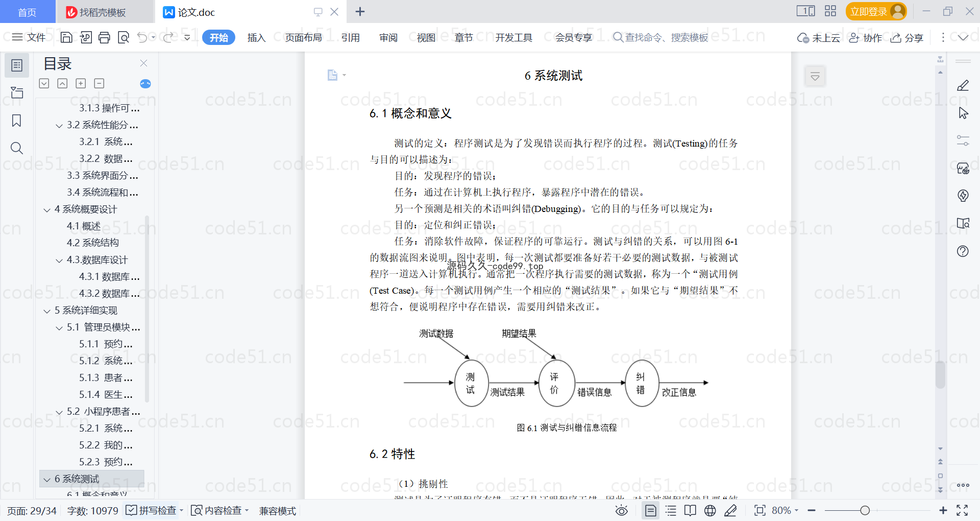Viewport: 980px width, 521px height.
Task: Open the search sidebar icon
Action: [x=17, y=148]
